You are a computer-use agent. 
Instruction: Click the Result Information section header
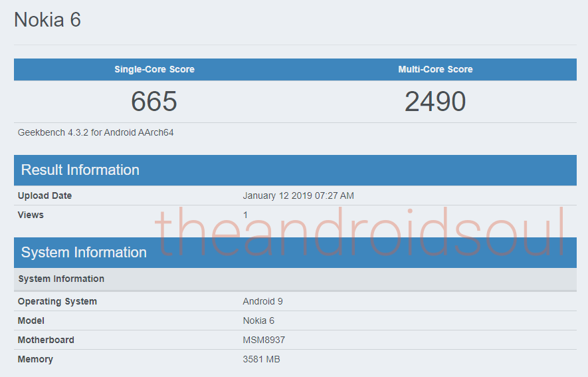(x=295, y=170)
